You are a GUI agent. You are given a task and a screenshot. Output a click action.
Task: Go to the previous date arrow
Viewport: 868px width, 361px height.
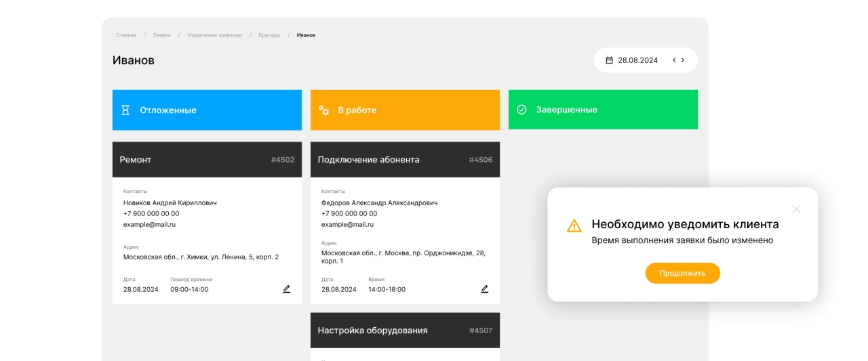point(674,60)
